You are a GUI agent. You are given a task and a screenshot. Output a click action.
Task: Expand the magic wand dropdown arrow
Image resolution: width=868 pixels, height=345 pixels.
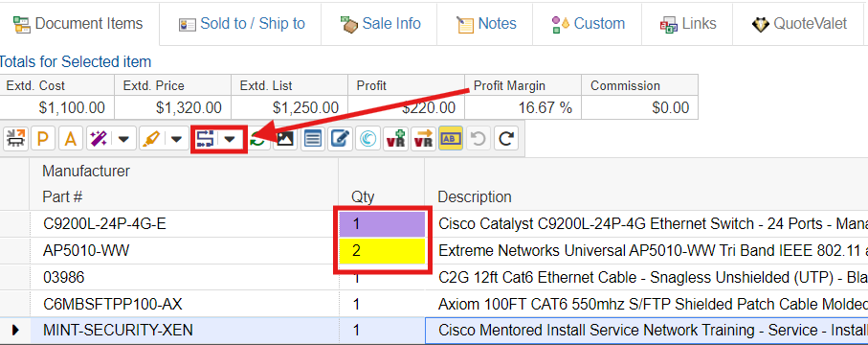pyautogui.click(x=124, y=139)
